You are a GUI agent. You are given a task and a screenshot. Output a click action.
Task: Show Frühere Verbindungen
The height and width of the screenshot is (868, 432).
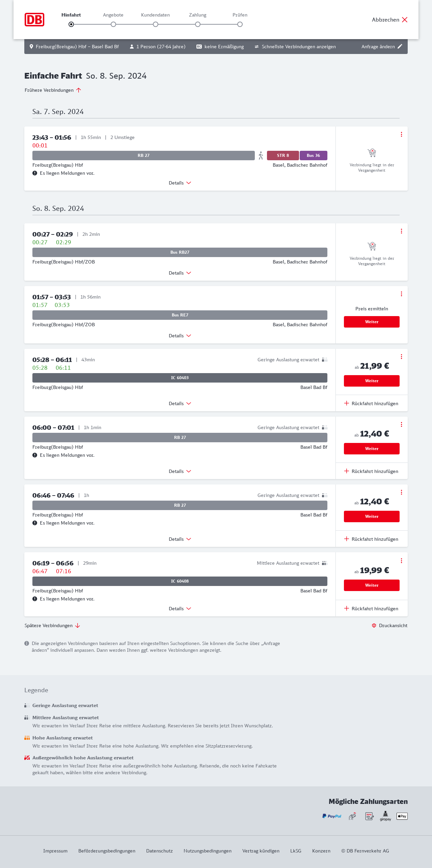pyautogui.click(x=53, y=90)
